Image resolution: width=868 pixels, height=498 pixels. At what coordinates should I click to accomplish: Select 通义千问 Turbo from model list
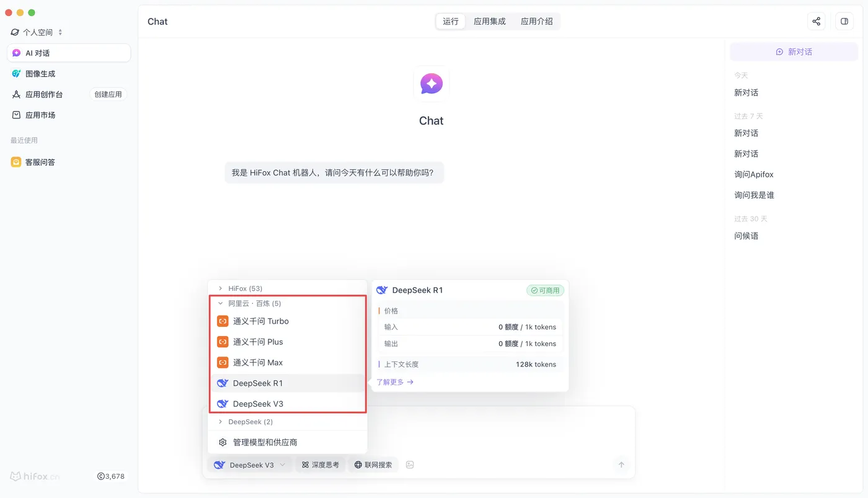pyautogui.click(x=288, y=321)
